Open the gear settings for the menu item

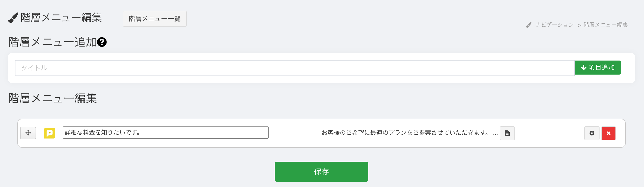coord(592,133)
